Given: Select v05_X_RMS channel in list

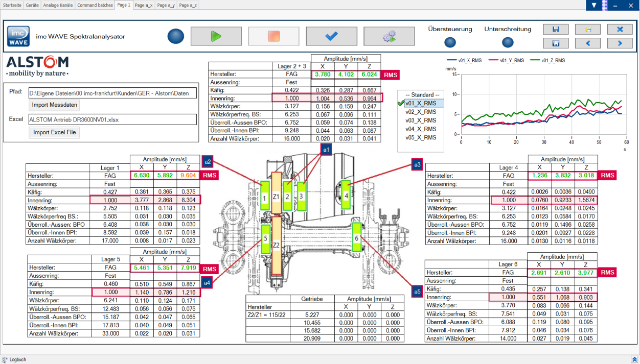Looking at the screenshot, I should coord(421,138).
